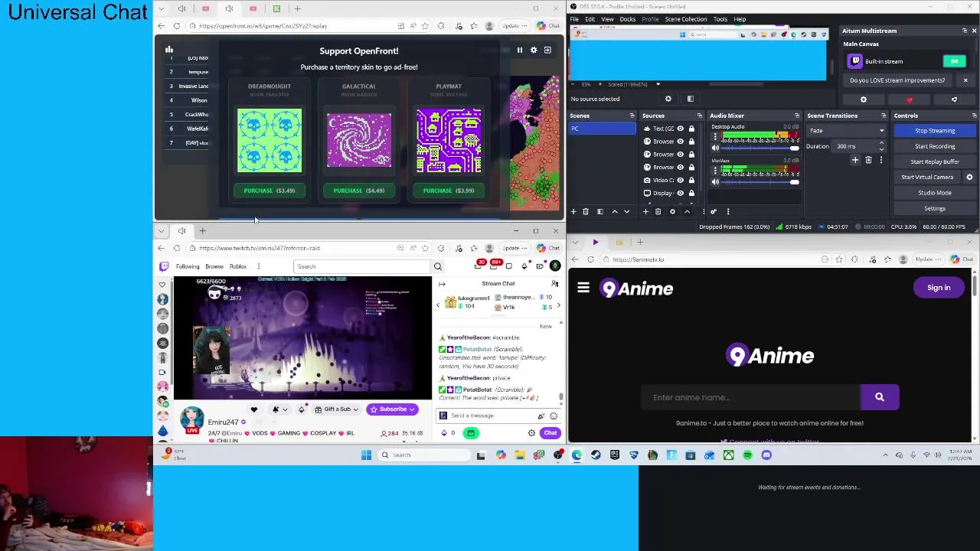The width and height of the screenshot is (980, 551).
Task: Toggle visibility of Text (GDI) source
Action: tap(680, 129)
